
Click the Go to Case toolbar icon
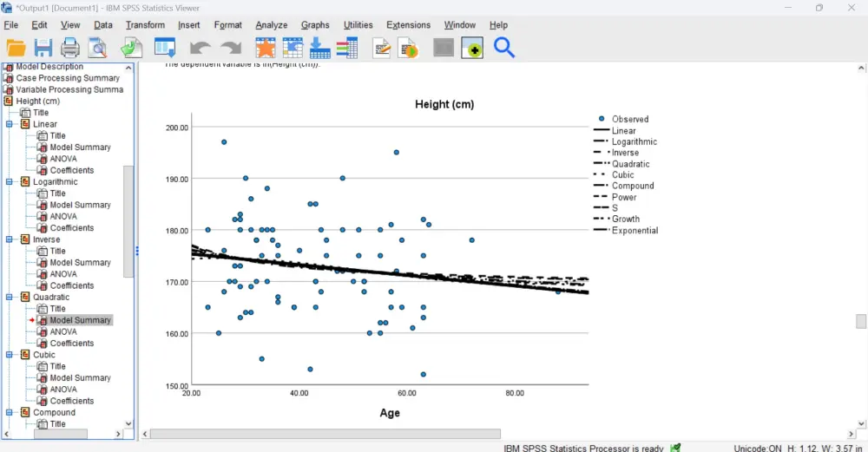coord(293,48)
